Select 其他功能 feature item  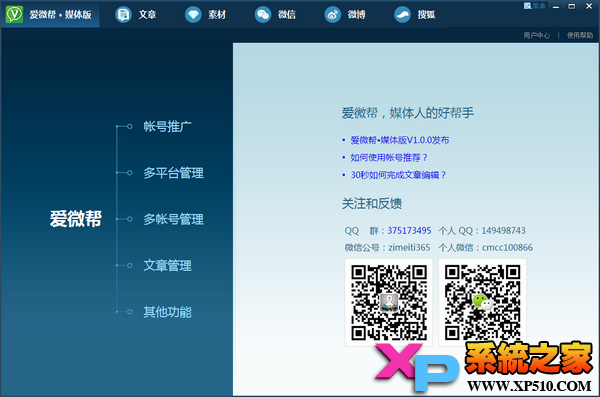tap(167, 312)
